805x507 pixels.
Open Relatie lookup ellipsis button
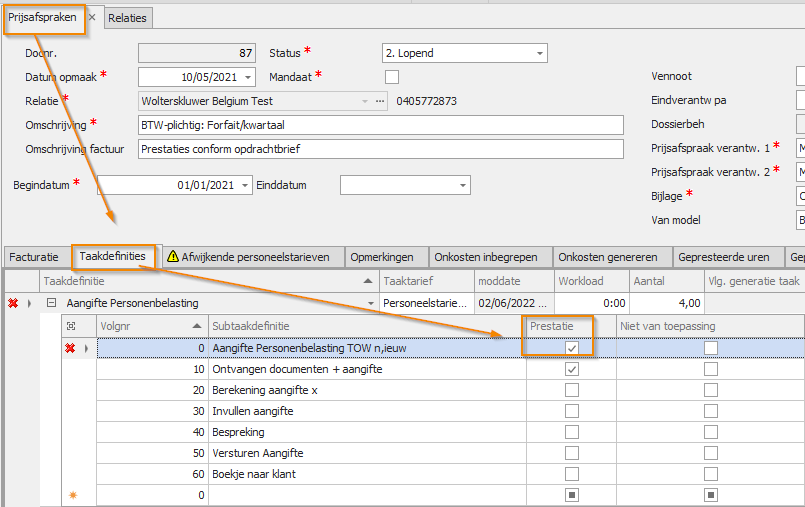click(x=380, y=101)
